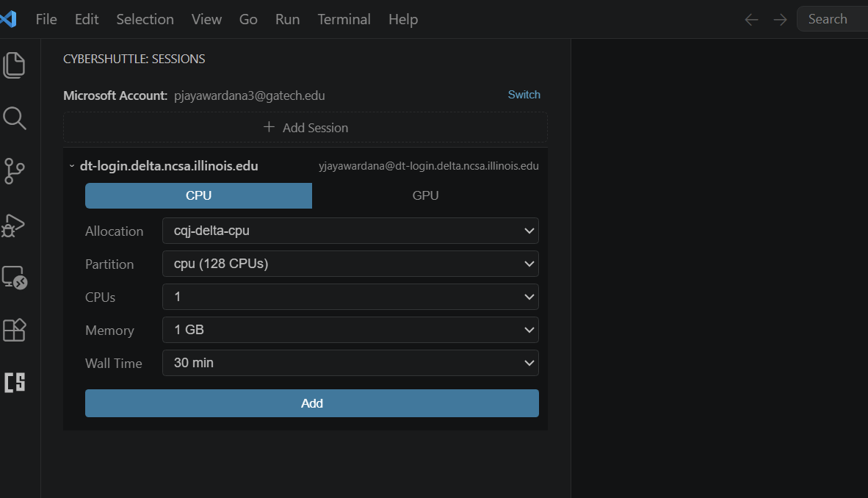Image resolution: width=868 pixels, height=498 pixels.
Task: Open the Source Control view
Action: click(15, 170)
